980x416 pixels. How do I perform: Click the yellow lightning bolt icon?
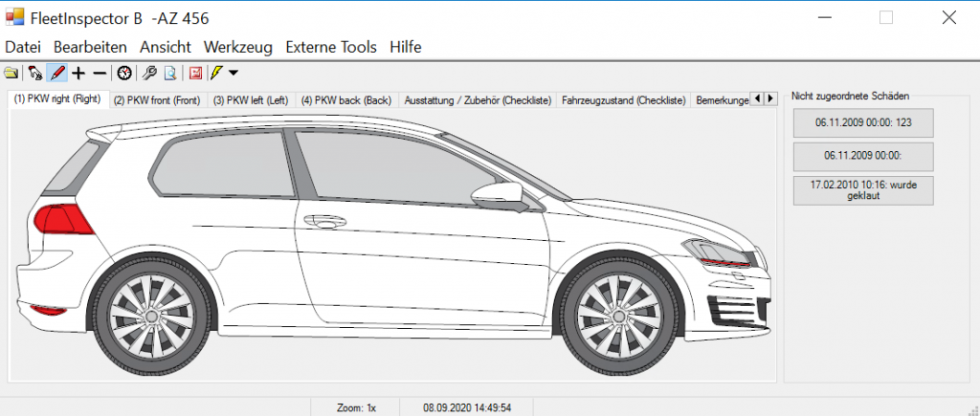coord(215,74)
